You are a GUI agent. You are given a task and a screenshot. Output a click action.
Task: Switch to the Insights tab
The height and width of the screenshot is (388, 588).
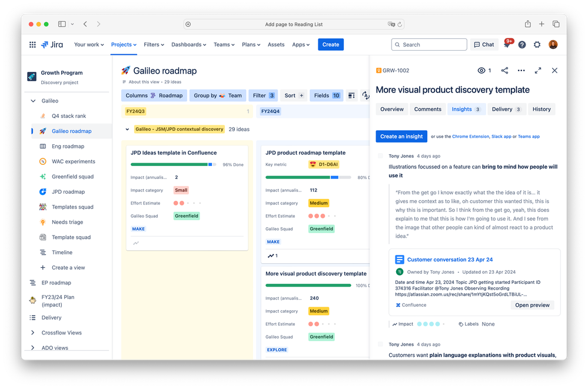point(466,109)
